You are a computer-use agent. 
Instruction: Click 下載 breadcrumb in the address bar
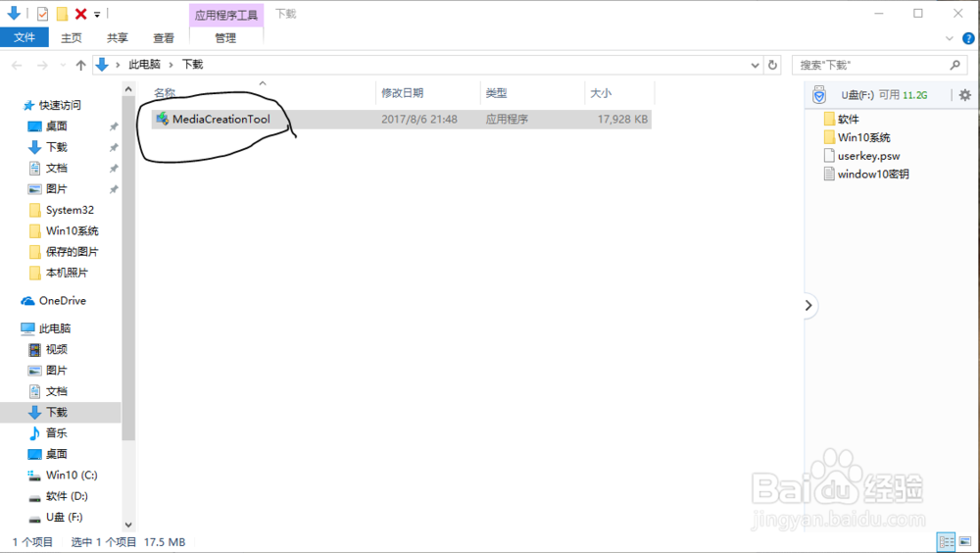192,65
